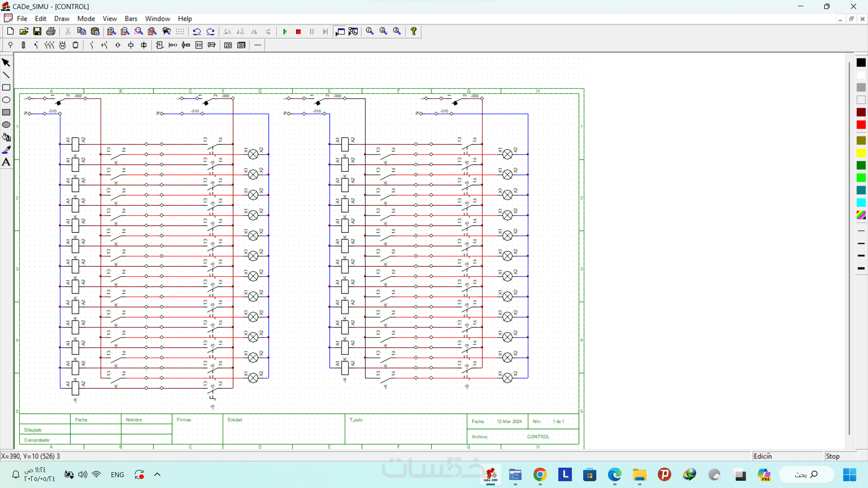Select the motor component icon
The width and height of the screenshot is (868, 488).
click(x=62, y=45)
